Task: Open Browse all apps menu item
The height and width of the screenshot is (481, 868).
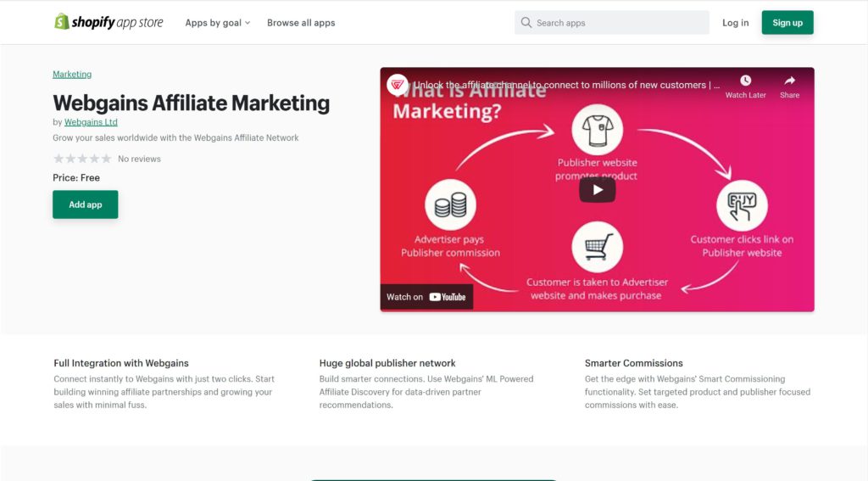Action: pos(301,23)
